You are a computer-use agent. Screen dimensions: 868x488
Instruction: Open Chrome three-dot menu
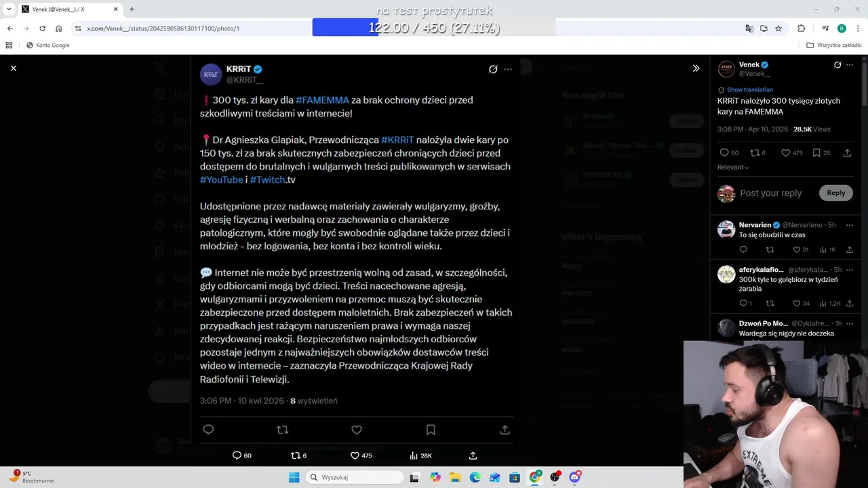858,28
